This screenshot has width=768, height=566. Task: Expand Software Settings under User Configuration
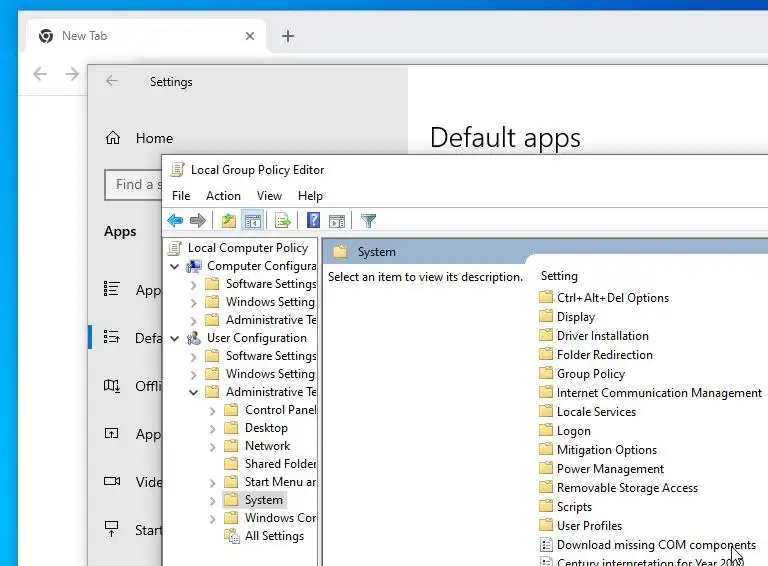tap(193, 356)
